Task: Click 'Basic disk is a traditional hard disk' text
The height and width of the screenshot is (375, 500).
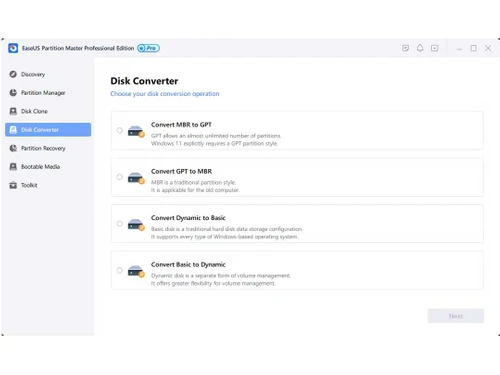Action: pyautogui.click(x=227, y=229)
